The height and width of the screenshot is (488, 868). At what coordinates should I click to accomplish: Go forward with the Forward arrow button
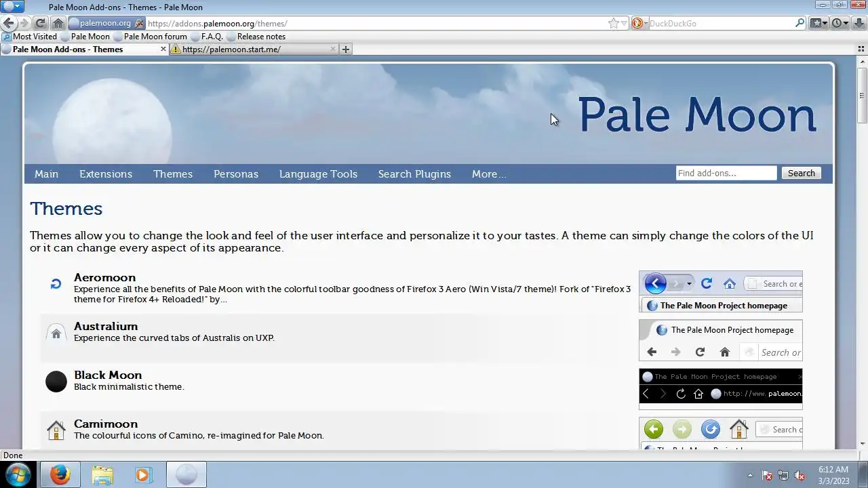point(24,23)
